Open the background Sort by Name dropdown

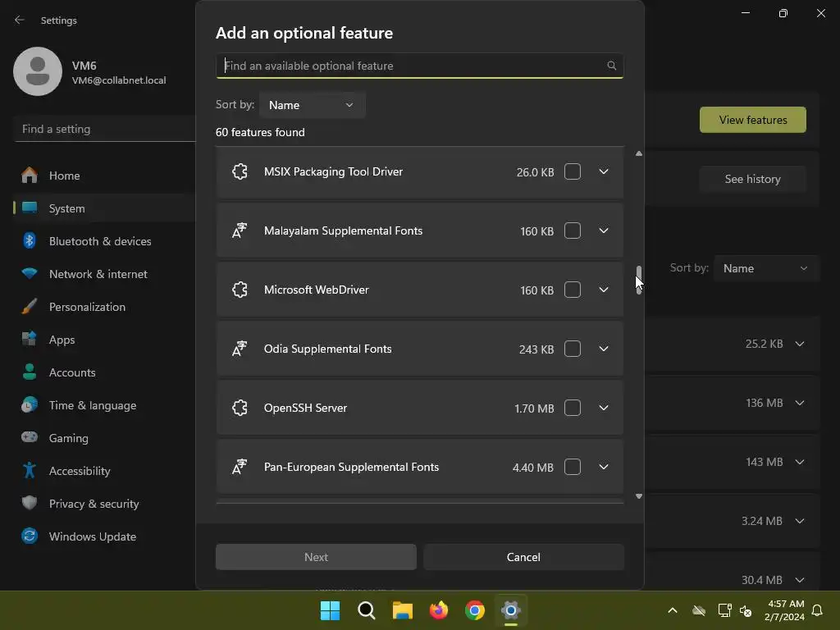(x=766, y=268)
